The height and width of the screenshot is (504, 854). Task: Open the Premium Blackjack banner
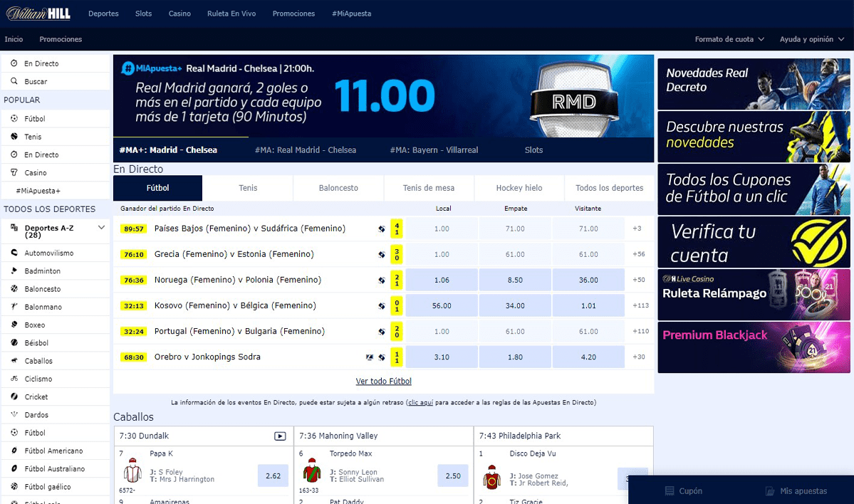[x=754, y=347]
